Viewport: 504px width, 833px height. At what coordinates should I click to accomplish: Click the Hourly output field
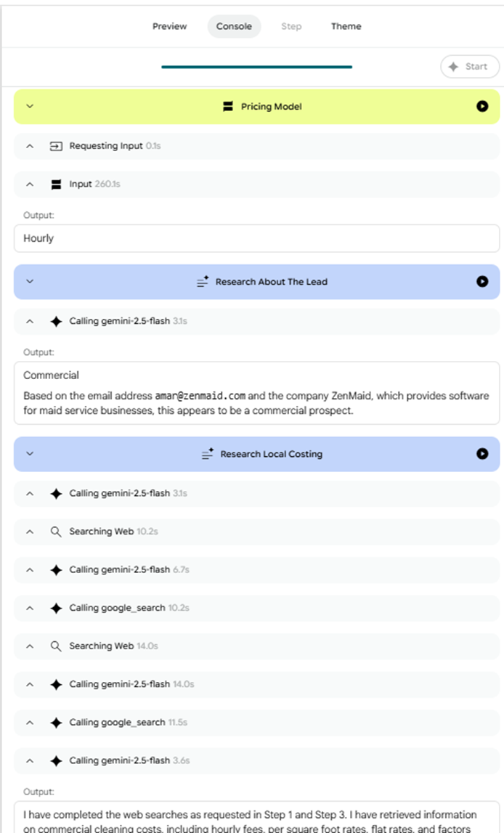click(x=256, y=238)
